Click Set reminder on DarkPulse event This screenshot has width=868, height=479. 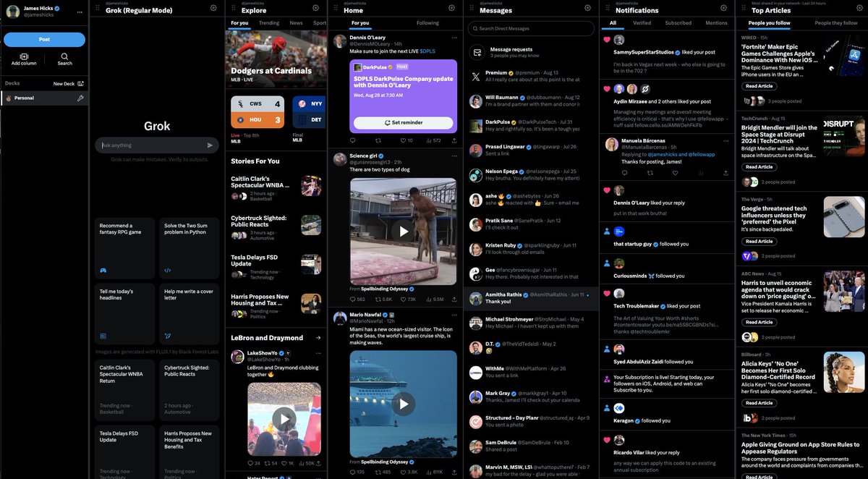pos(403,123)
